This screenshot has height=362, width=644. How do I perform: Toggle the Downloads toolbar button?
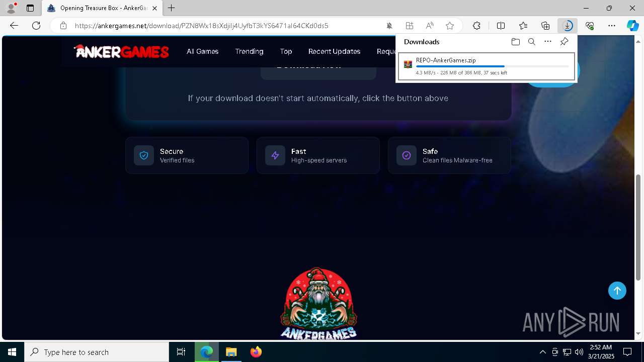pos(568,26)
